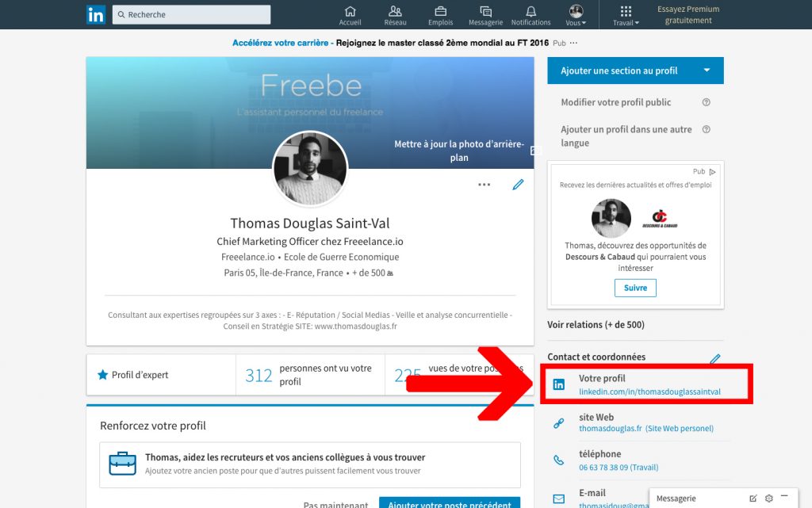Open Ecole de Guerre Economique link
Screen dimensions: 812x508
pos(341,257)
